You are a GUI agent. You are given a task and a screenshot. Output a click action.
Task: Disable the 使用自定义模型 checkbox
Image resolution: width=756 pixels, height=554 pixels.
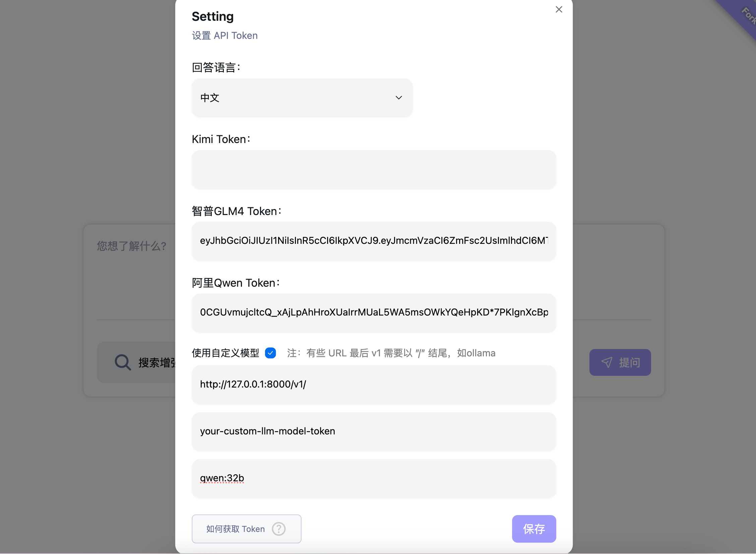click(271, 353)
